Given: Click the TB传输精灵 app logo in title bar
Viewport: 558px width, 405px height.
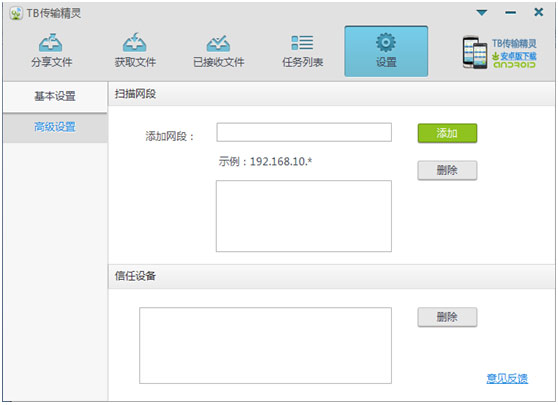Looking at the screenshot, I should [16, 14].
